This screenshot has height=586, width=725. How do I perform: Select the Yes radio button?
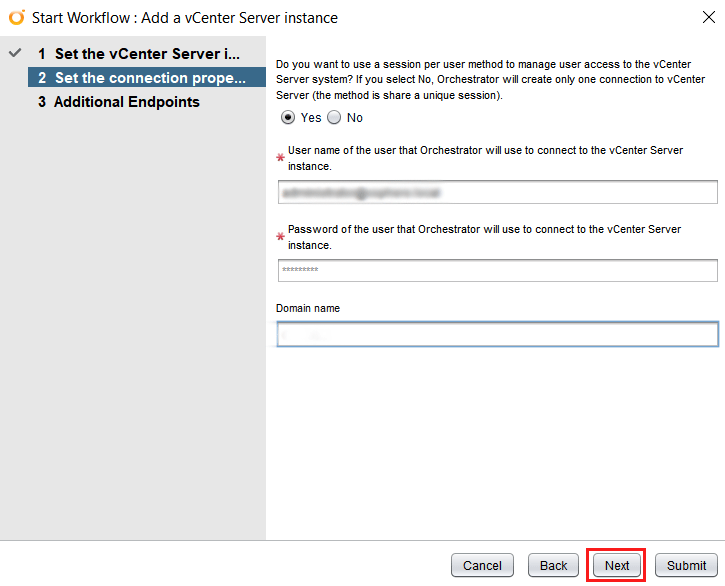(x=288, y=117)
